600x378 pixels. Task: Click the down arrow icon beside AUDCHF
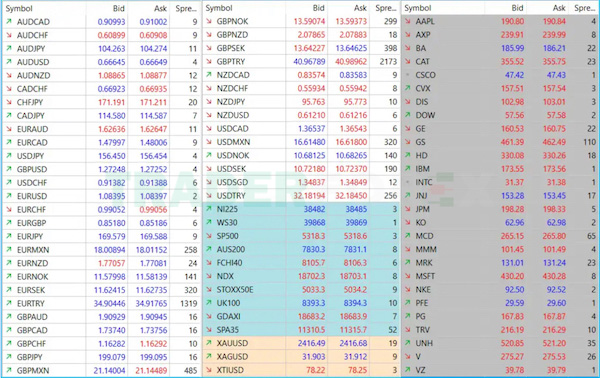(x=9, y=35)
